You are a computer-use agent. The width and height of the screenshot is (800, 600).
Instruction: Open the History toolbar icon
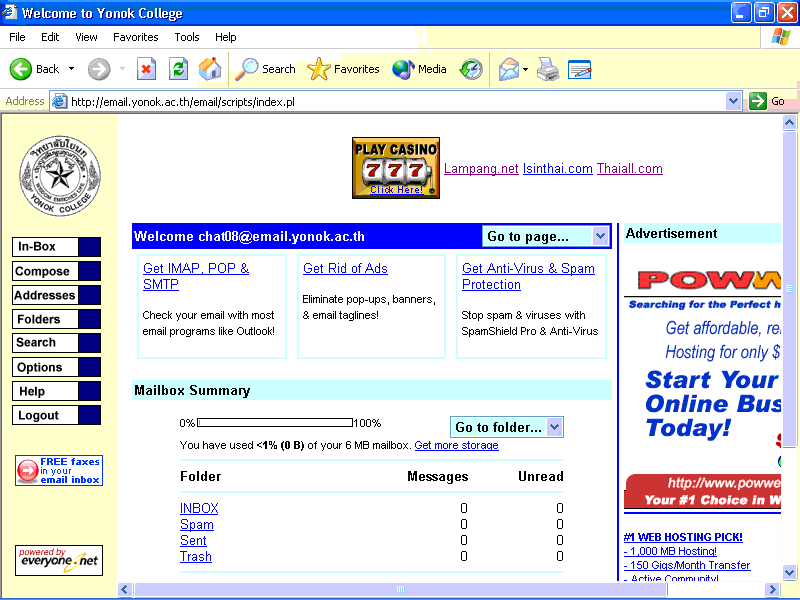pyautogui.click(x=471, y=69)
